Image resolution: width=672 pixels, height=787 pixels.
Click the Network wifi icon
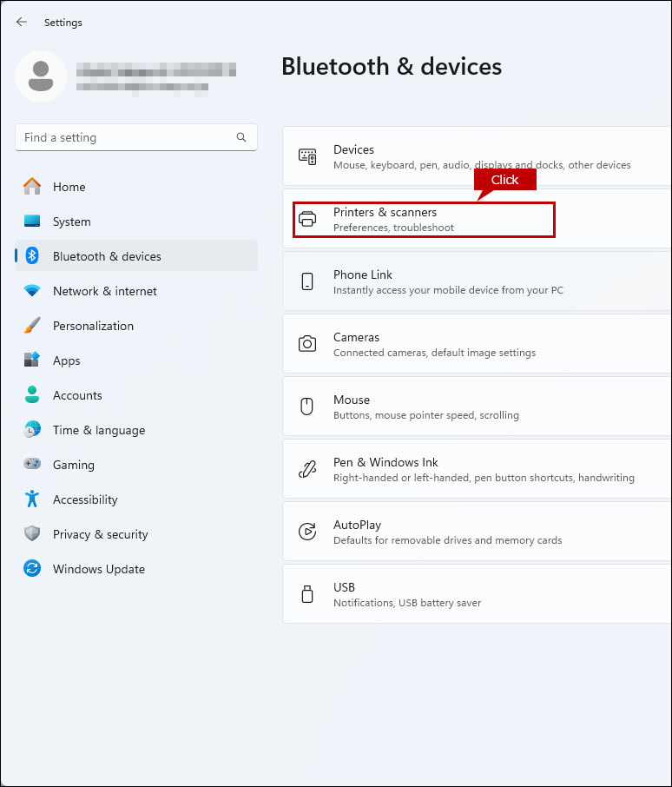(32, 291)
